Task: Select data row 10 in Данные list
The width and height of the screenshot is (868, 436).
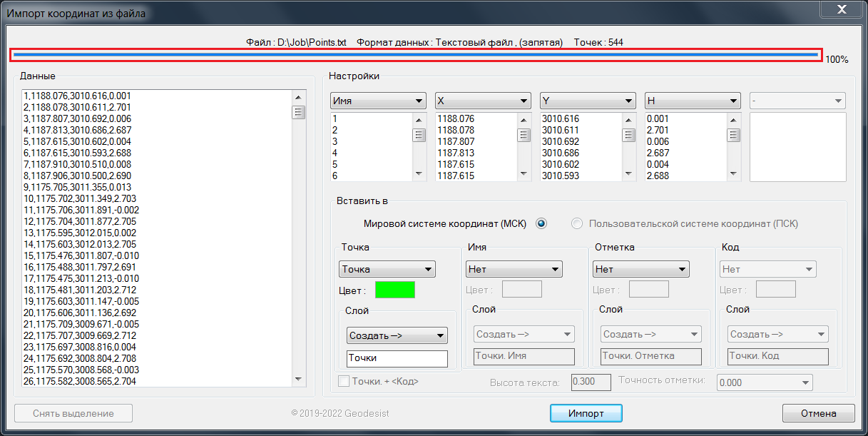Action: [x=83, y=198]
